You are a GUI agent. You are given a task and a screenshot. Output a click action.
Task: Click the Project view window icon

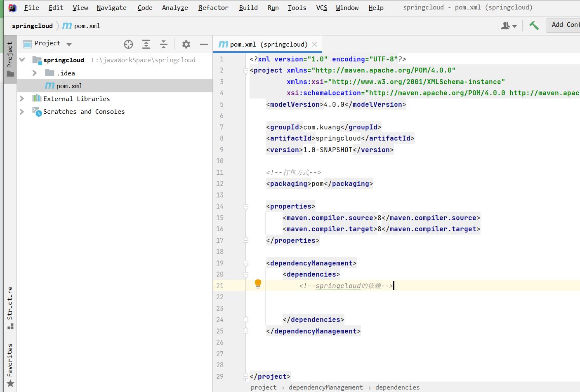pyautogui.click(x=27, y=44)
